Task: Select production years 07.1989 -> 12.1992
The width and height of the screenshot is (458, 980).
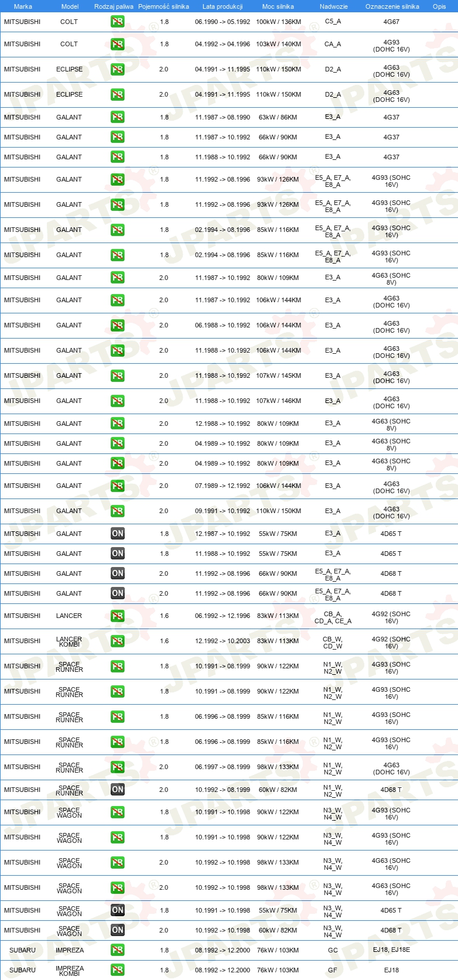Action: coord(223,486)
